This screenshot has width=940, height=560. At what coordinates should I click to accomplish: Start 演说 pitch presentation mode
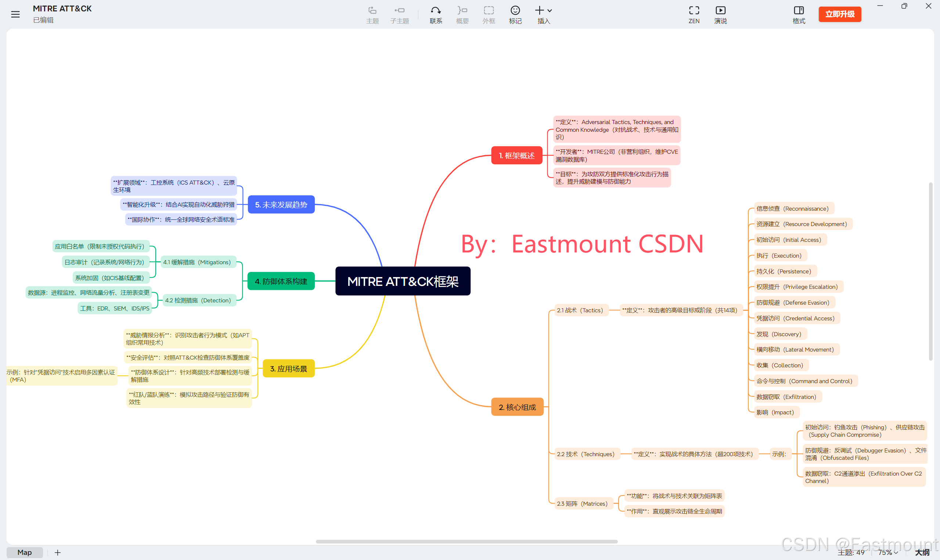click(x=720, y=11)
